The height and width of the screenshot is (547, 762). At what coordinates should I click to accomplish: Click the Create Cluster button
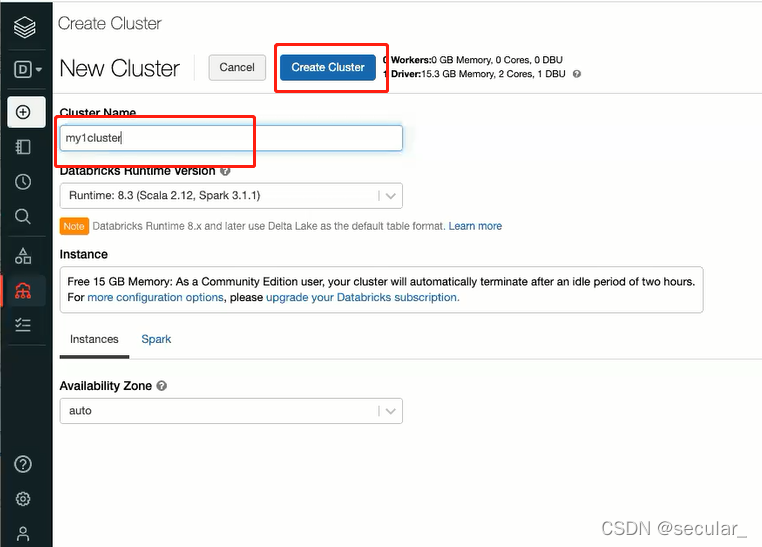tap(328, 68)
